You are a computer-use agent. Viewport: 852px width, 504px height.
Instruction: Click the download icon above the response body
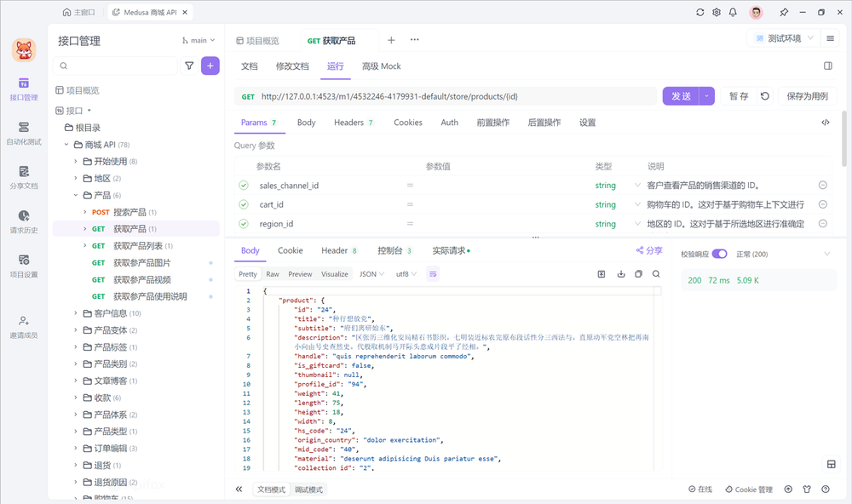tap(619, 273)
